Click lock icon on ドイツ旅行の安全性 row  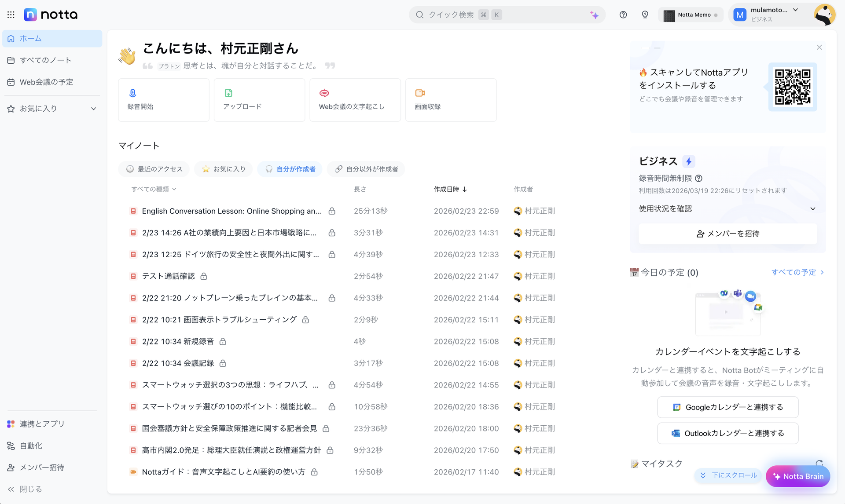(332, 255)
